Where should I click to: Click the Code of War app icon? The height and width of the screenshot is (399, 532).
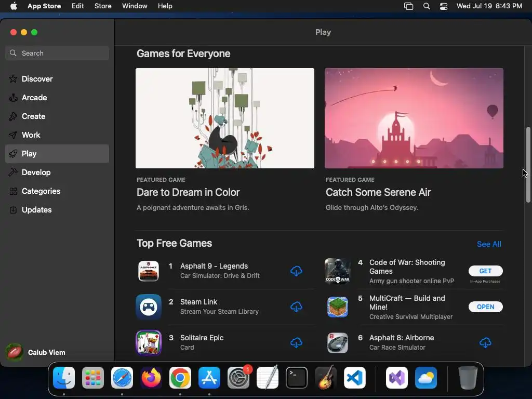point(337,271)
